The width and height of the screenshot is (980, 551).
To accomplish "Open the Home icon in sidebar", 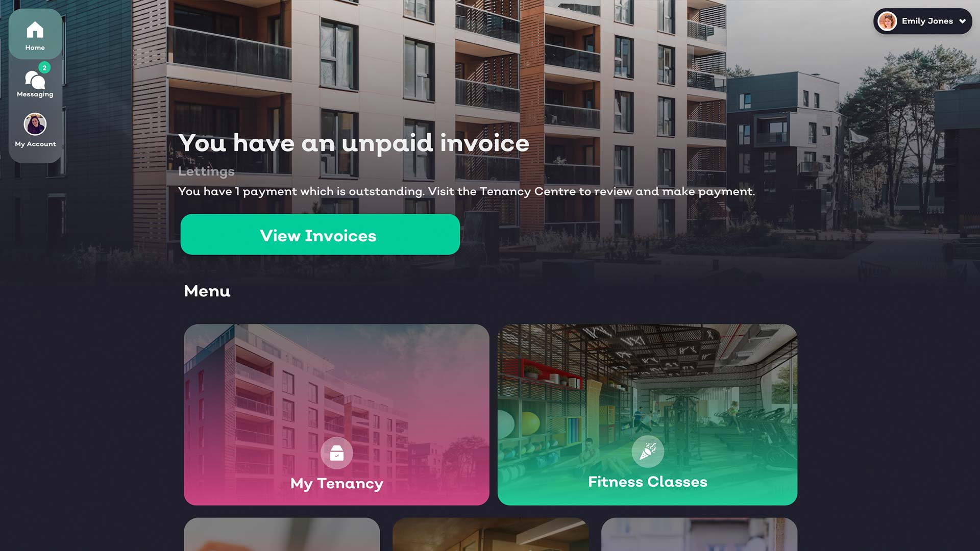I will click(35, 30).
